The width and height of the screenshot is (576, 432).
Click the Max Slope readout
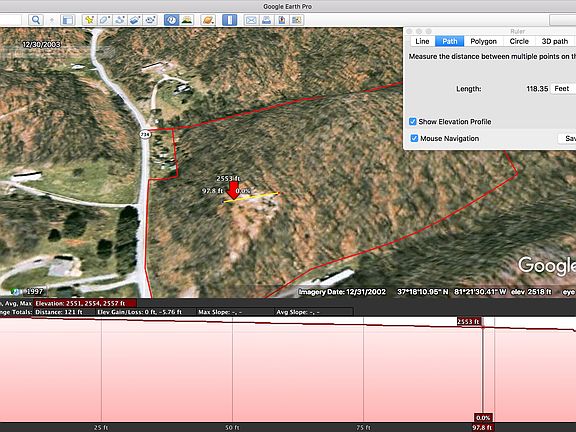(x=220, y=312)
